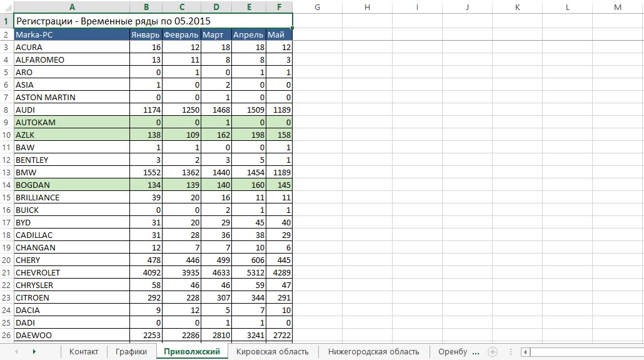
Task: Show more sheet tabs after Оренбу
Action: click(476, 352)
